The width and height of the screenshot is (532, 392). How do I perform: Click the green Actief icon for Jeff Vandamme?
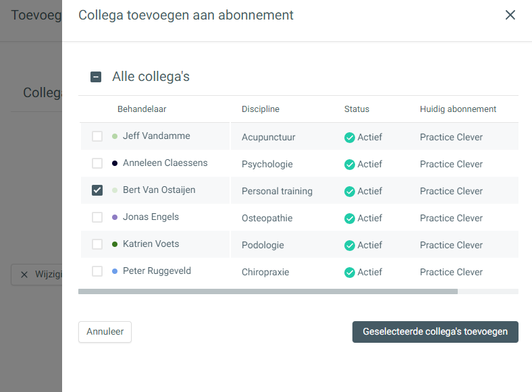click(350, 138)
